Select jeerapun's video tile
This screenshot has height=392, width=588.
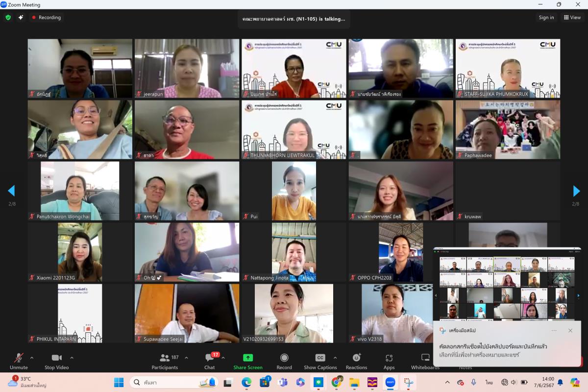coord(187,69)
